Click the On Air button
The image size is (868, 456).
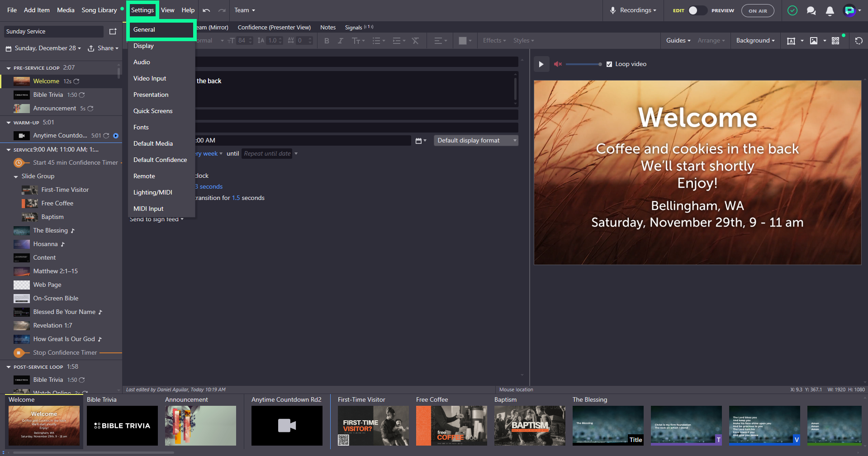758,11
